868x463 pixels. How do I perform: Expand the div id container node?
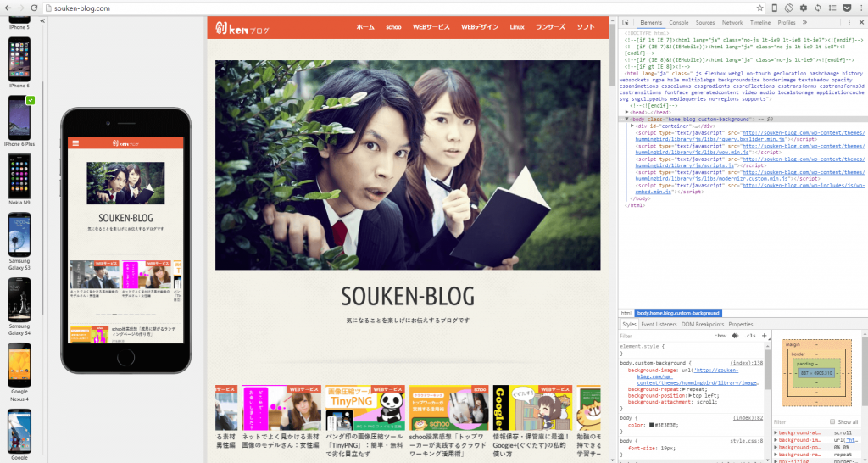click(632, 126)
